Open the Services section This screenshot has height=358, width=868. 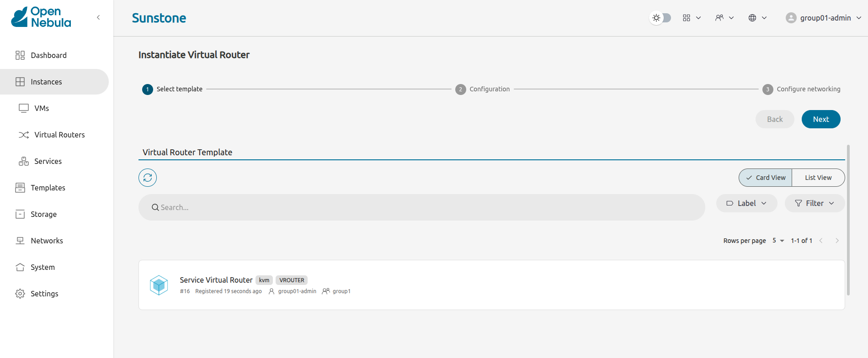(48, 161)
